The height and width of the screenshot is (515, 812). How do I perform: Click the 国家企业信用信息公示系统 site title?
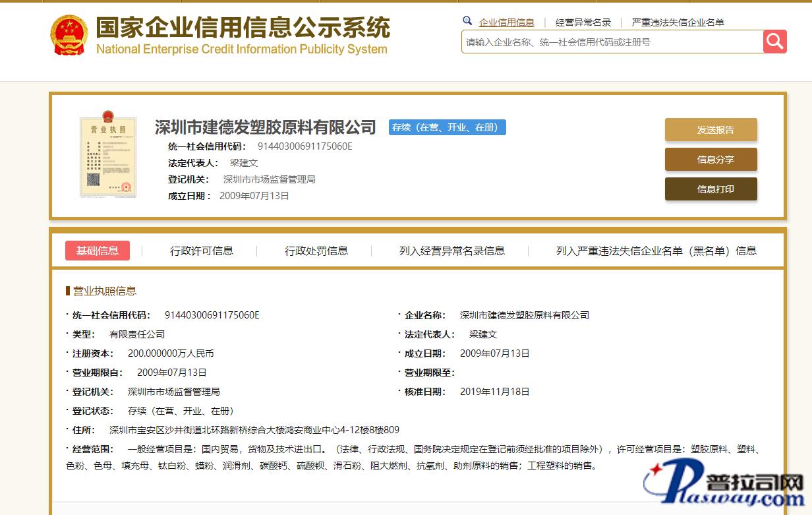(243, 28)
